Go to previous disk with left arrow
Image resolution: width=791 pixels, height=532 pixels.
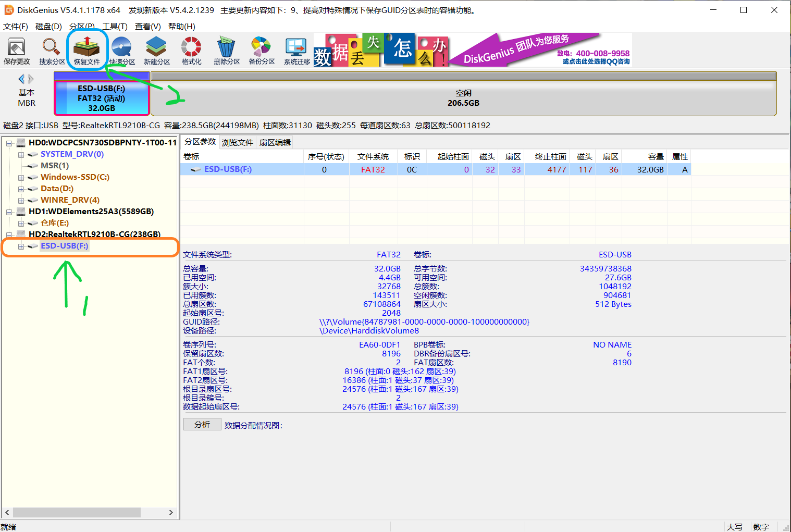click(21, 79)
